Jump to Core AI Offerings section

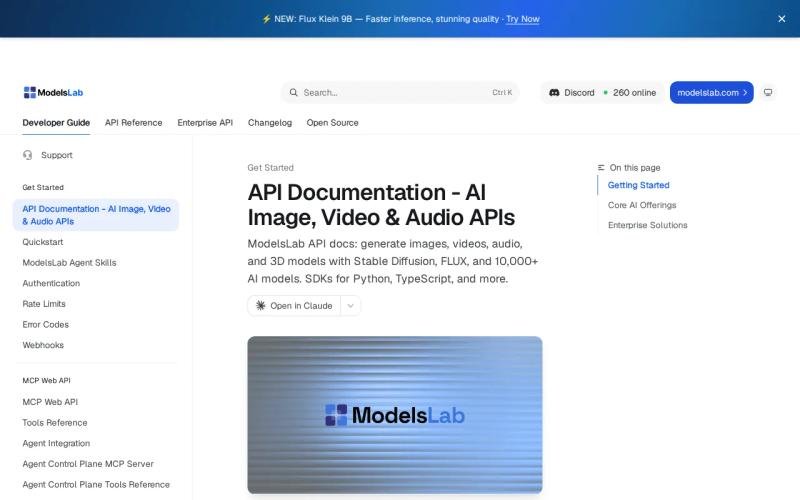click(642, 205)
